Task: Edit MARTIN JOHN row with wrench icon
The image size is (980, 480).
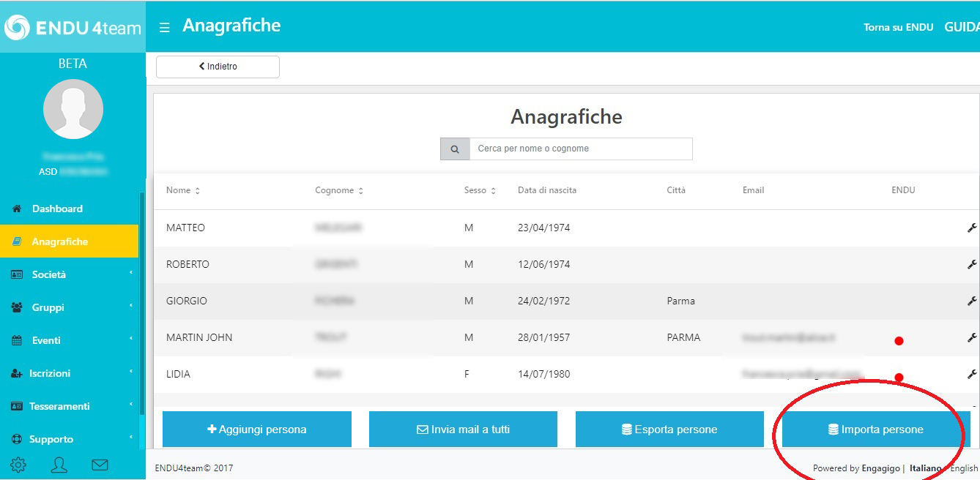Action: click(972, 337)
